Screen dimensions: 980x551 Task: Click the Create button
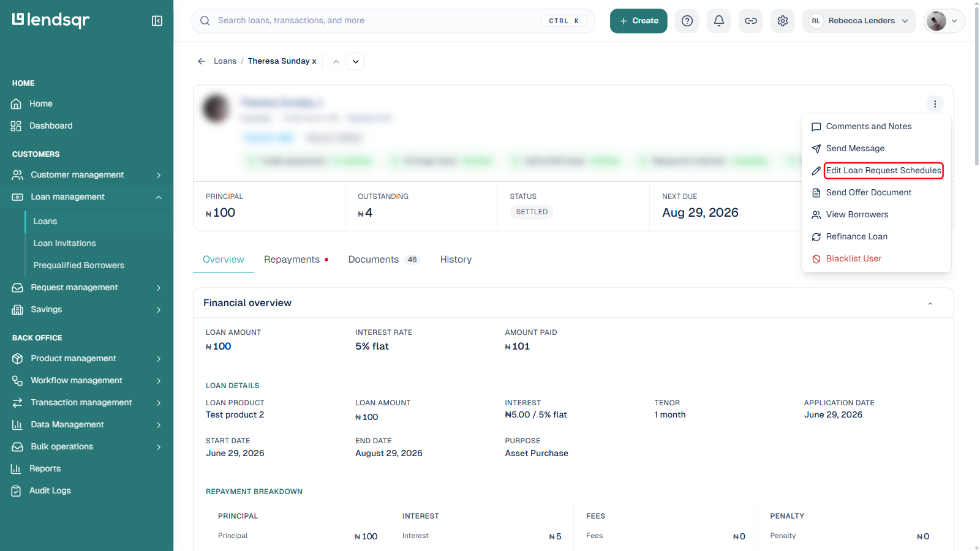pos(638,21)
